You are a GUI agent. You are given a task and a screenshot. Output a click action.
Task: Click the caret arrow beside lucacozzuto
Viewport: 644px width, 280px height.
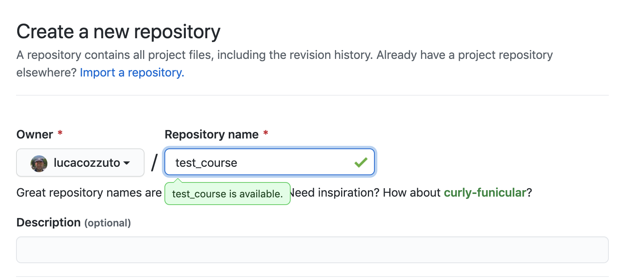tap(127, 163)
